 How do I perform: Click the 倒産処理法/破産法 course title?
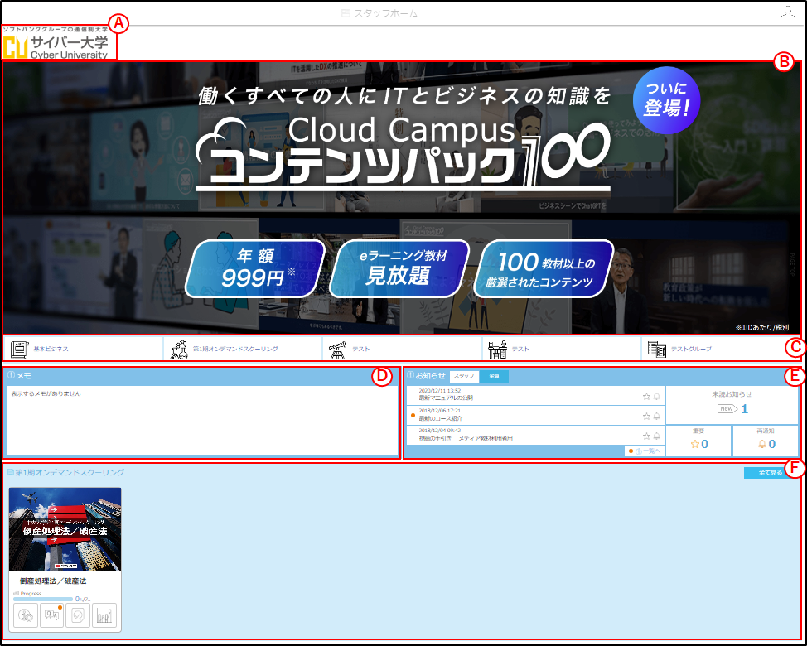click(x=53, y=581)
